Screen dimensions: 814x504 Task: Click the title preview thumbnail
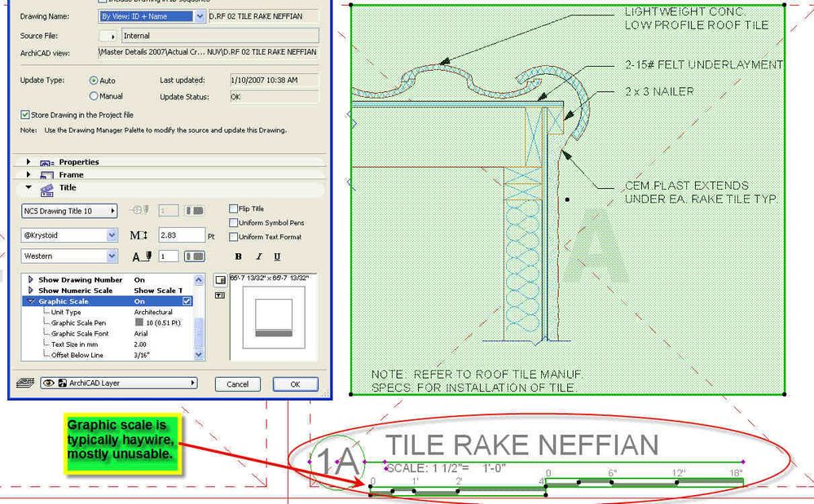point(274,318)
